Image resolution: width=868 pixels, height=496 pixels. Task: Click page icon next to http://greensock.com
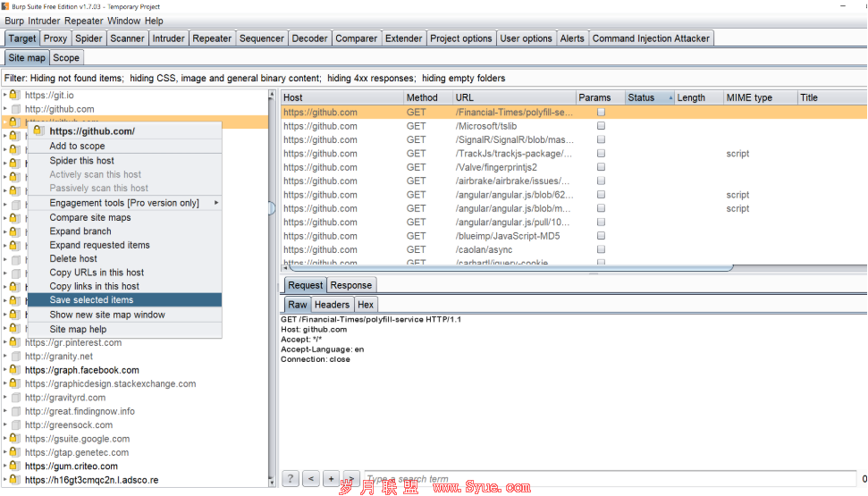tap(15, 425)
